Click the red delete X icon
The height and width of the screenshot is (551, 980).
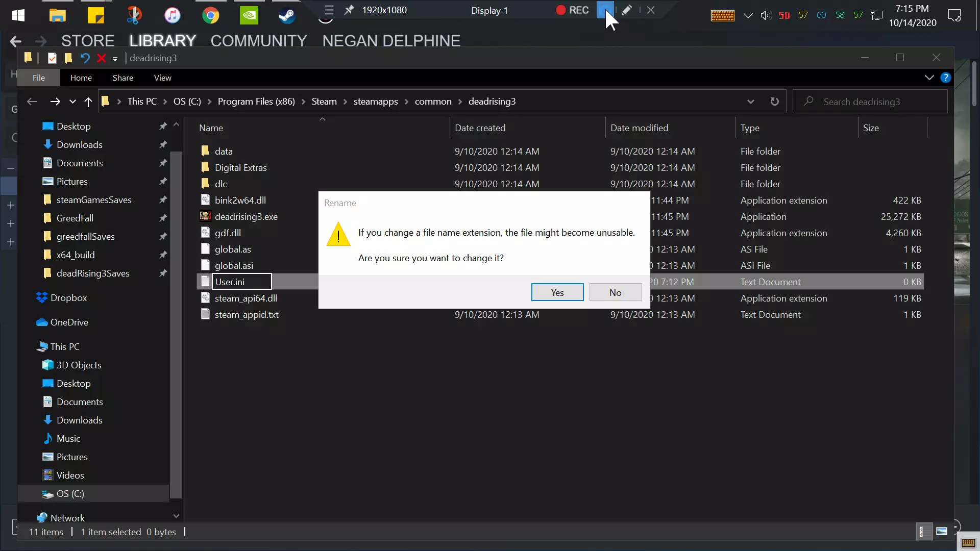(101, 58)
